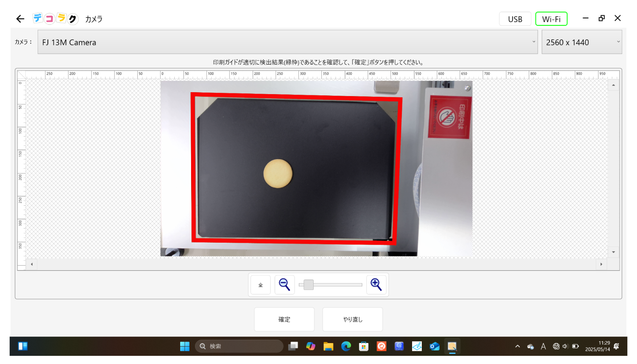Open the pen sketch app in taskbar
This screenshot has width=637, height=364.
[x=417, y=346]
